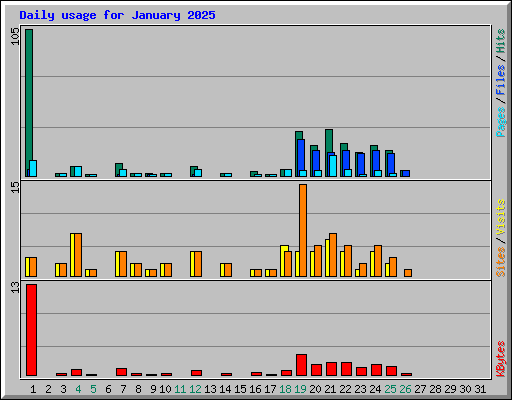This screenshot has width=512, height=400.
Task: Click the tall red KBytes bar on day 1
Action: pyautogui.click(x=31, y=330)
